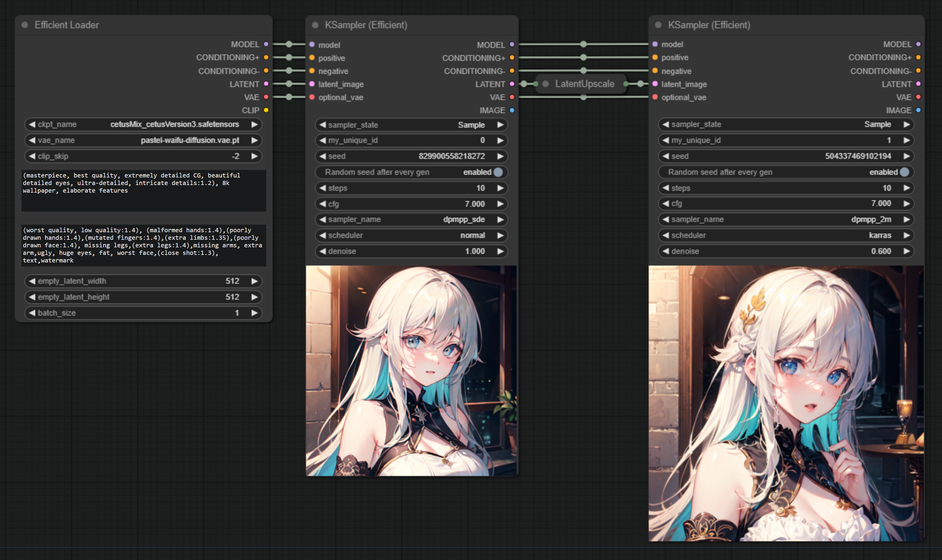Toggle Random seed after every gen on the right KSampler
The image size is (942, 560).
pos(904,172)
